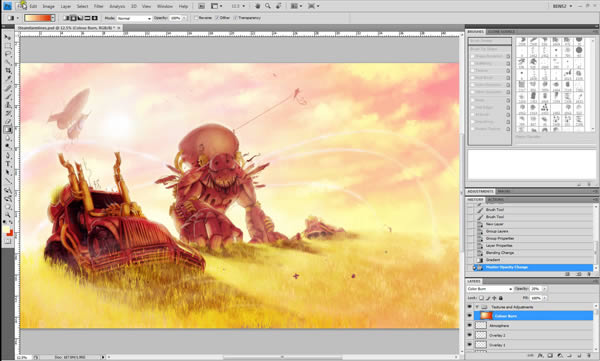Click Add layer mask icon
The image size is (600, 361).
pyautogui.click(x=550, y=356)
